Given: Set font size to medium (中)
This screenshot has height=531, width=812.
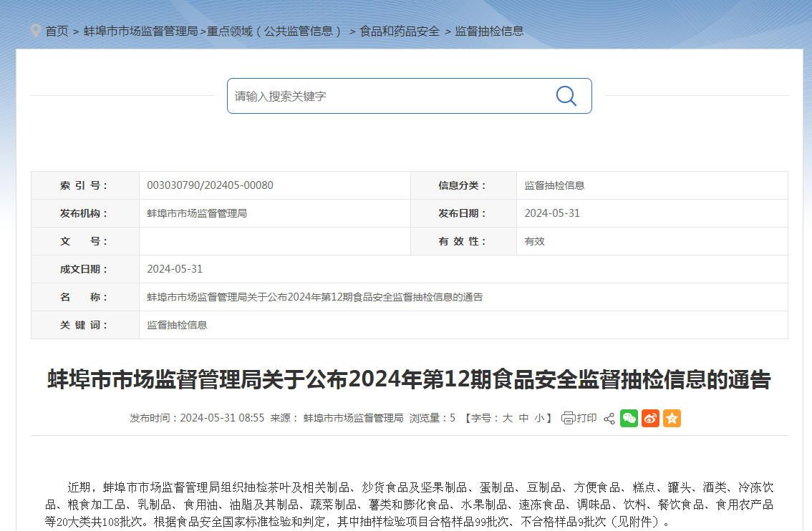Looking at the screenshot, I should point(523,419).
